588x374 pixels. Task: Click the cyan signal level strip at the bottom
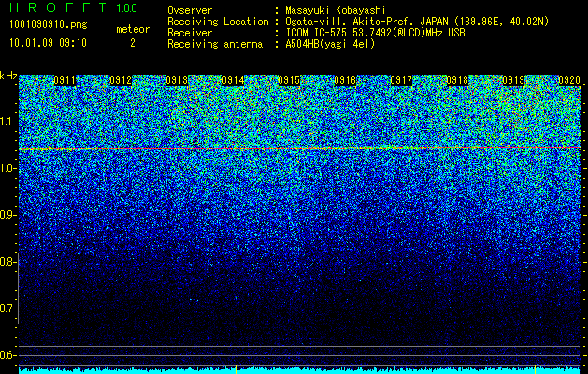click(x=299, y=370)
